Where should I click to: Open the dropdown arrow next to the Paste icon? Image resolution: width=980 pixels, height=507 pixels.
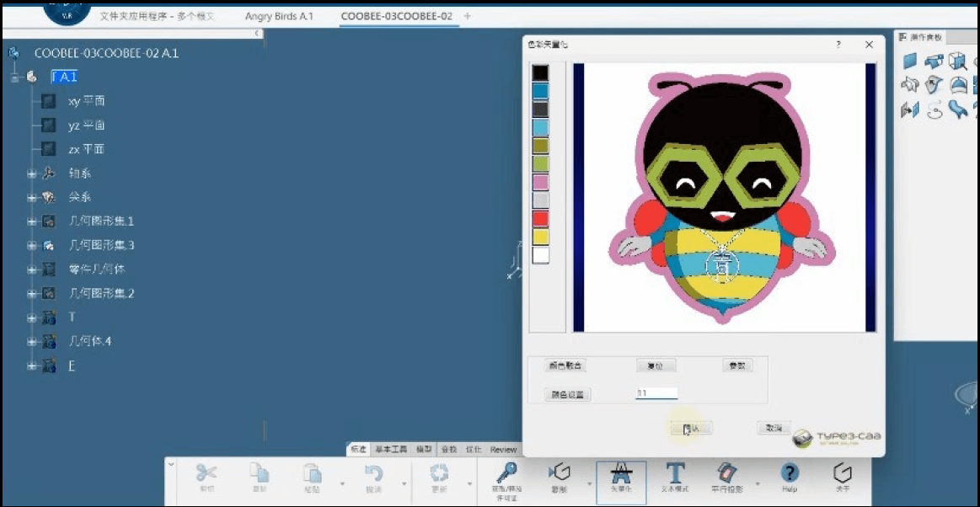[342, 484]
